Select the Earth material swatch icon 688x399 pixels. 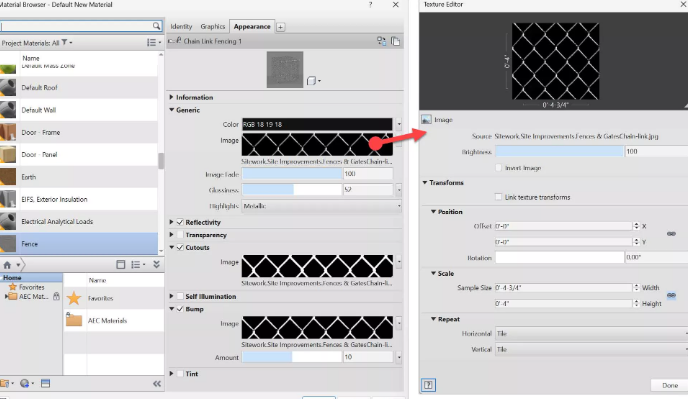coord(8,177)
